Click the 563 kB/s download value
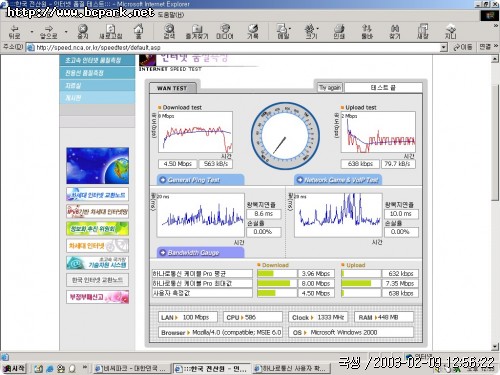The image size is (500, 375). point(216,164)
